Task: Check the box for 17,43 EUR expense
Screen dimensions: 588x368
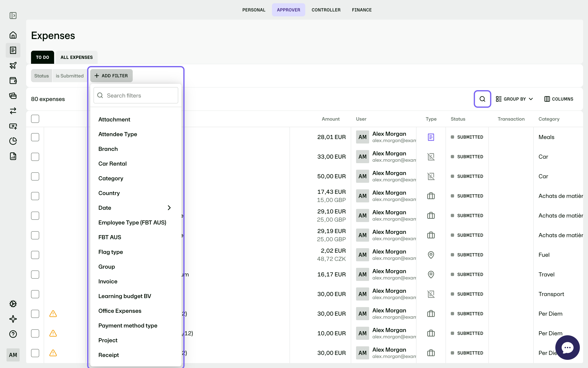Action: coord(35,196)
